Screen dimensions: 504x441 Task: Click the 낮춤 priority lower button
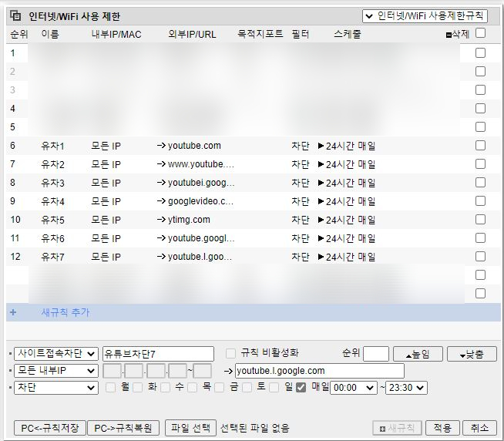[x=472, y=354]
